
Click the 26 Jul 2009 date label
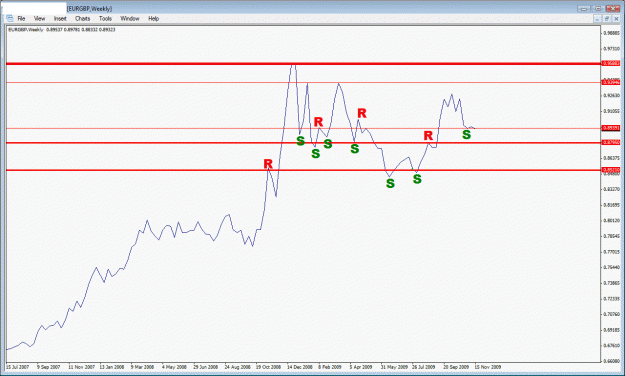424,367
